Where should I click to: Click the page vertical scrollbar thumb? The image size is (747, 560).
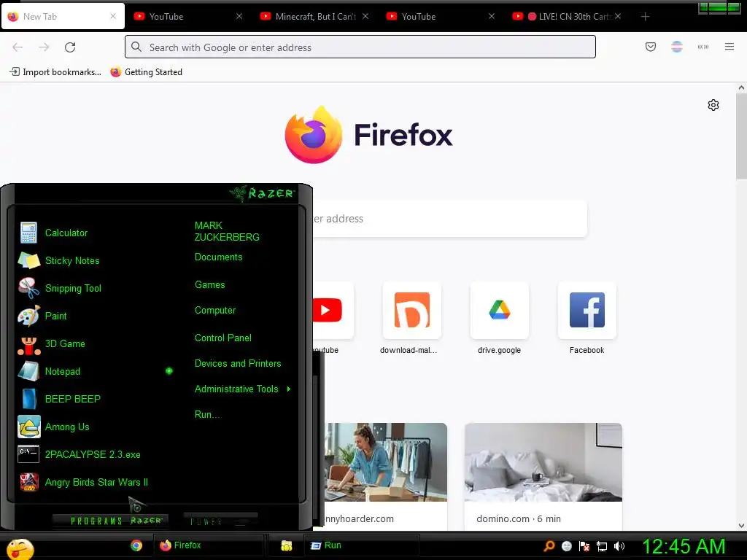point(741,136)
